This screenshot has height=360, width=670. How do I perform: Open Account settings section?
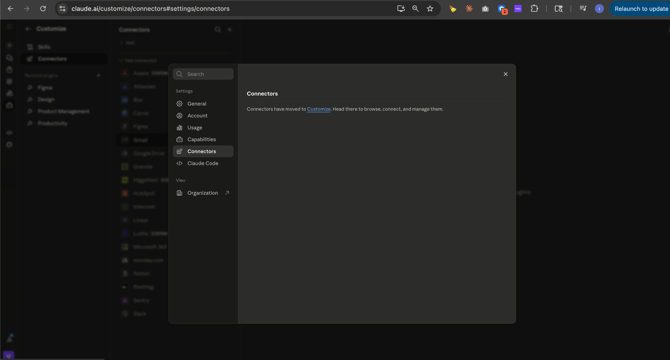click(203, 116)
